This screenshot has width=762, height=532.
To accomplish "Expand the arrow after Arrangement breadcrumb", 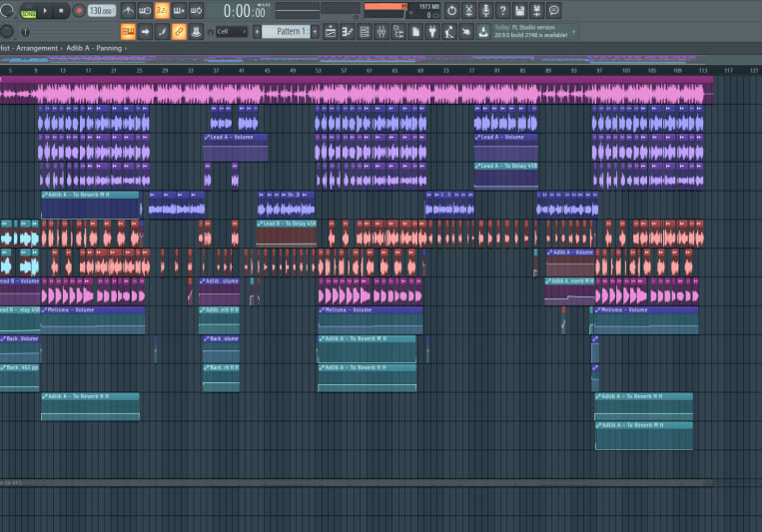I will (61, 49).
